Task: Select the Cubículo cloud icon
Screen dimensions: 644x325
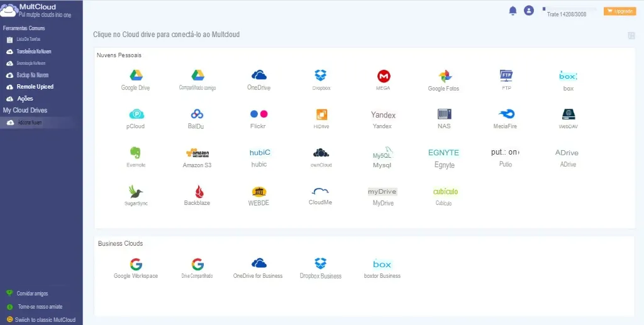Action: point(445,192)
